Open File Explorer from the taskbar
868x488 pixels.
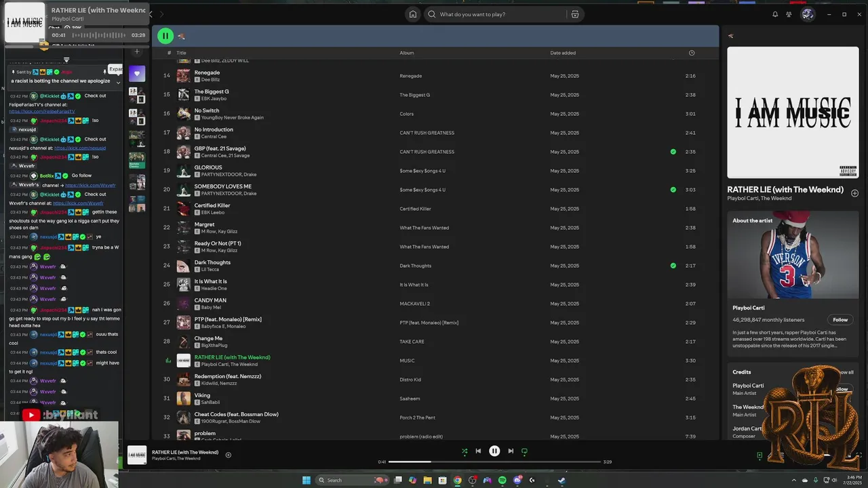click(x=428, y=480)
